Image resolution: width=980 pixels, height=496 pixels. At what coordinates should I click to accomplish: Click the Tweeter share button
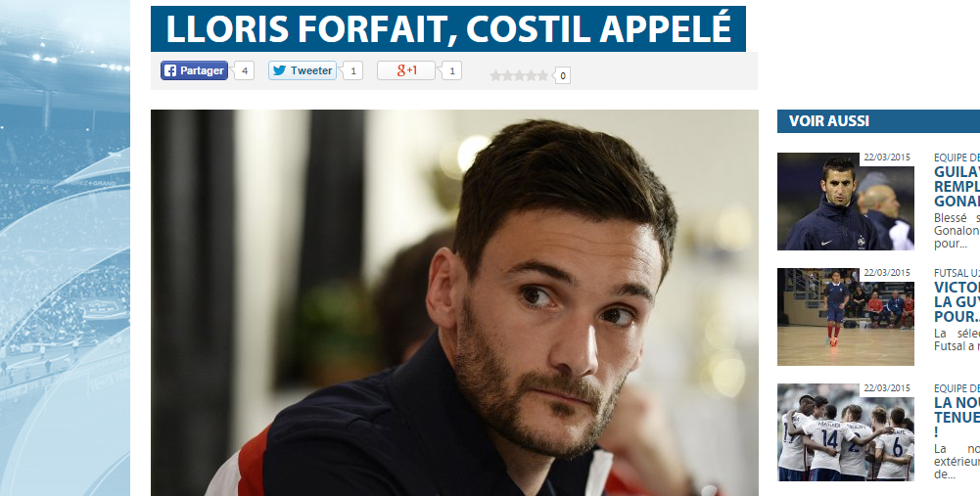[x=303, y=70]
